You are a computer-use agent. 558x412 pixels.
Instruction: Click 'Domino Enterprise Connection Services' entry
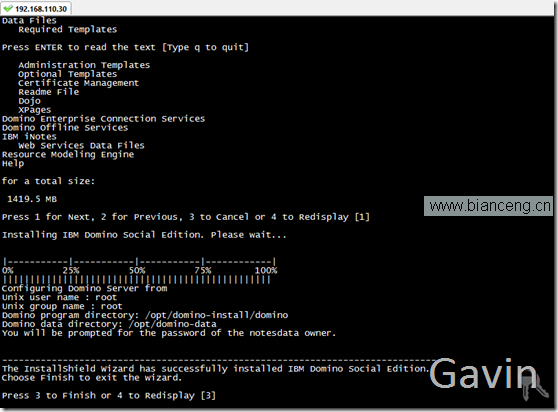click(x=104, y=119)
